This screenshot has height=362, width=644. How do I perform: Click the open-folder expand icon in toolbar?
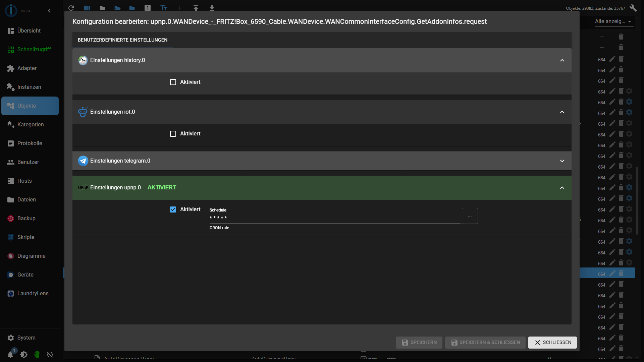117,8
